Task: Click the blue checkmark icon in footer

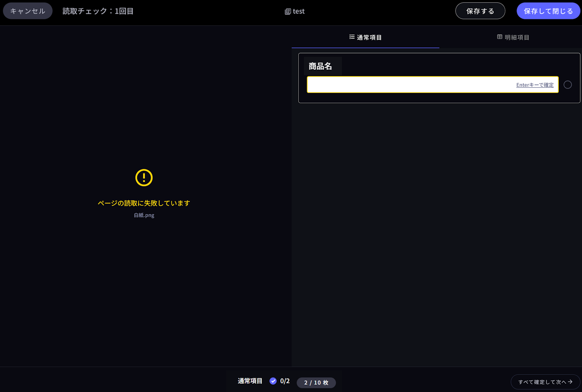Action: tap(273, 381)
